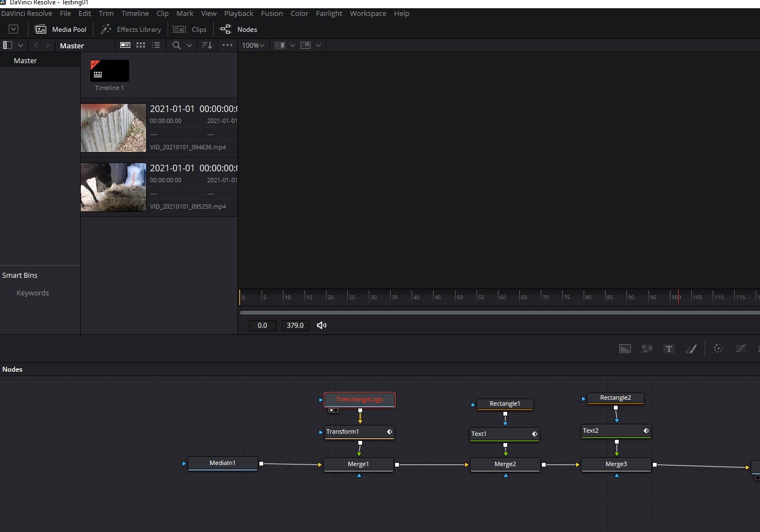Click the time ruler scrollbar below the frames
Image resolution: width=760 pixels, height=532 pixels.
(499, 312)
